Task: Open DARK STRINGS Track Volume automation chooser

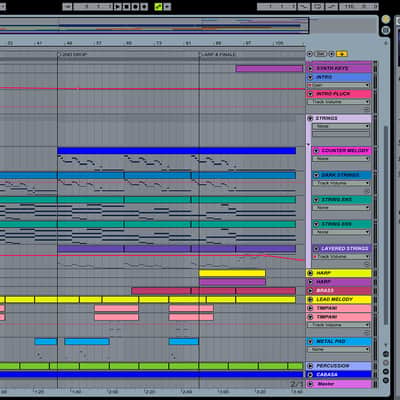Action: (341, 183)
